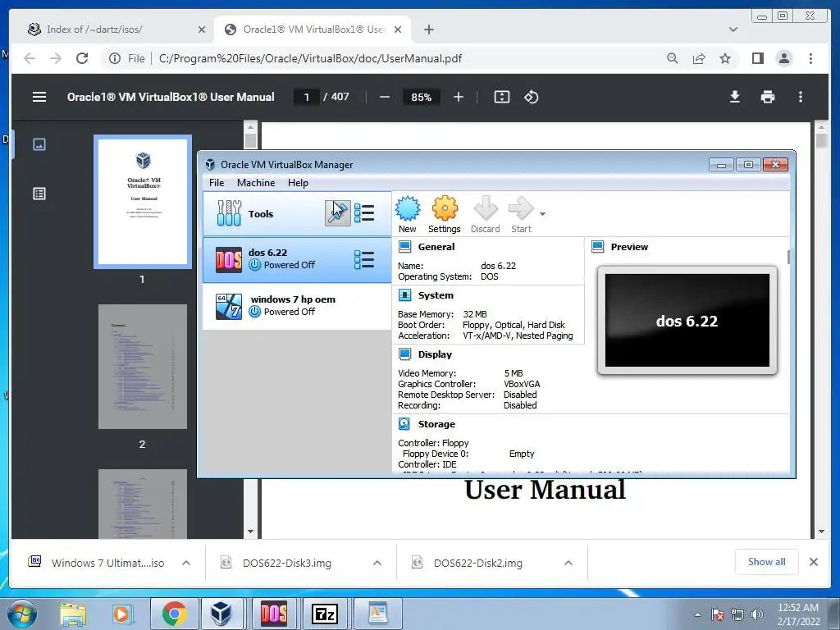Open the Start button dropdown arrow
Viewport: 840px width, 630px height.
click(543, 214)
